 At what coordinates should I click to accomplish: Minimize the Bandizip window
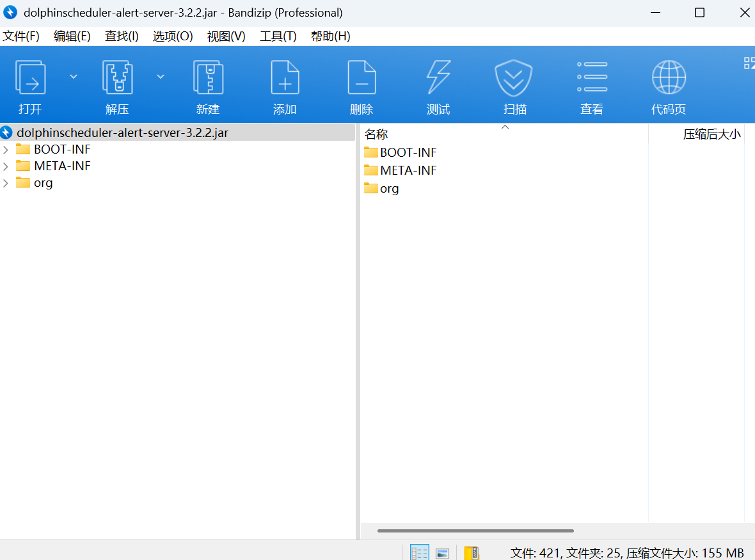[655, 13]
